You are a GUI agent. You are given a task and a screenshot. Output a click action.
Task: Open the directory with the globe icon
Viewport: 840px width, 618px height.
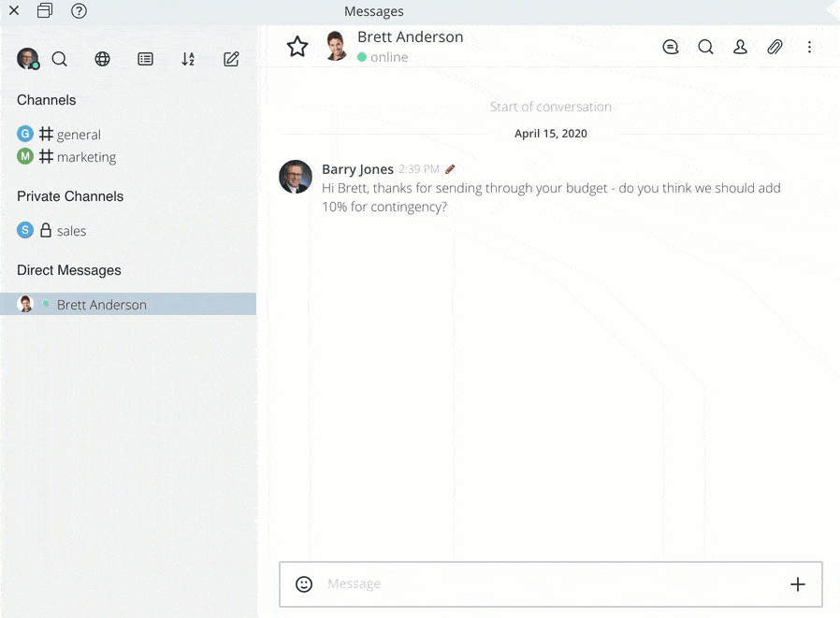[x=102, y=58]
